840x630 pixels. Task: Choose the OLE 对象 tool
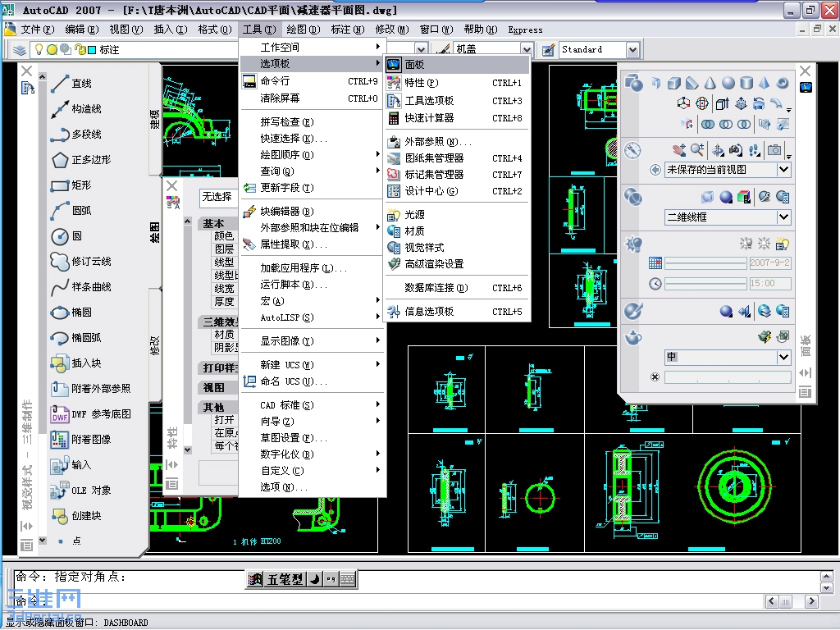81,491
